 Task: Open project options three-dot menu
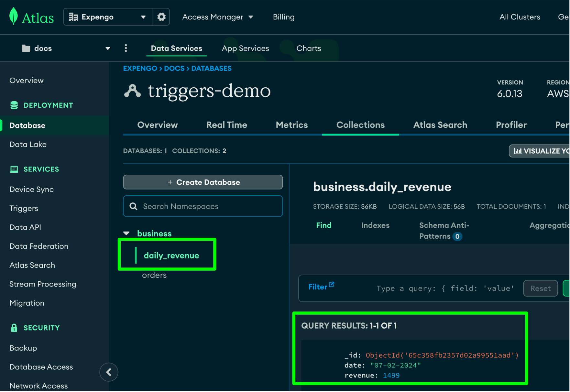pos(126,48)
